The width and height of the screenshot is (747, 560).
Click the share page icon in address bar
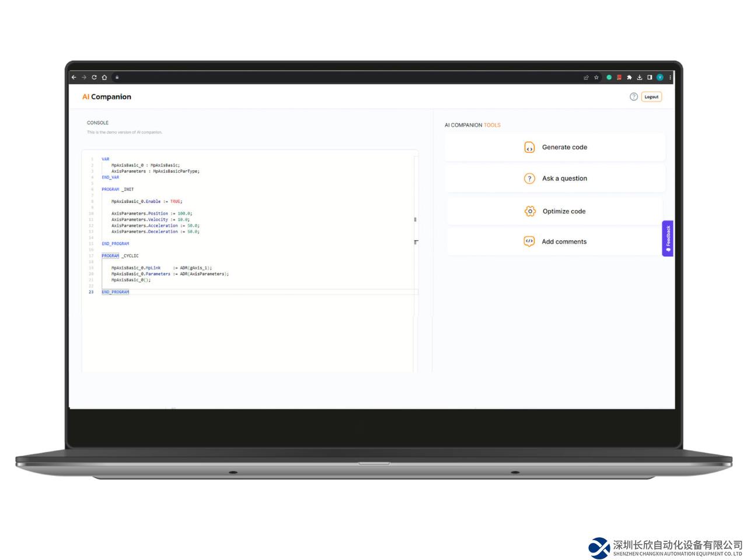pyautogui.click(x=586, y=77)
